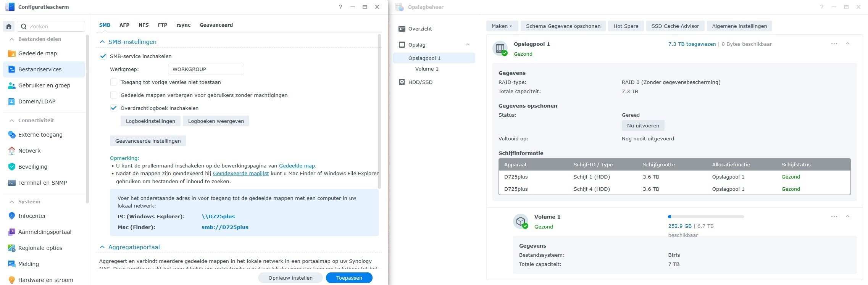868x285 pixels.
Task: Open Gedeelde map via its folder icon
Action: coord(12,53)
